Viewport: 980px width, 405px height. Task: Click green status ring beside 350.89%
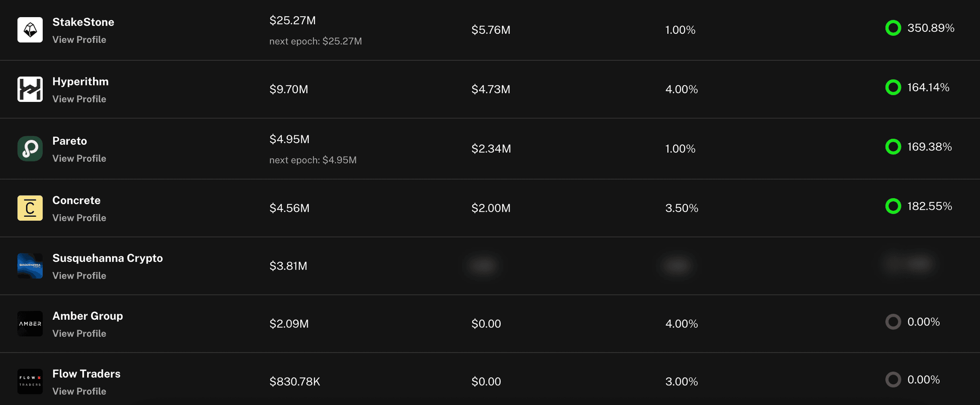point(893,28)
